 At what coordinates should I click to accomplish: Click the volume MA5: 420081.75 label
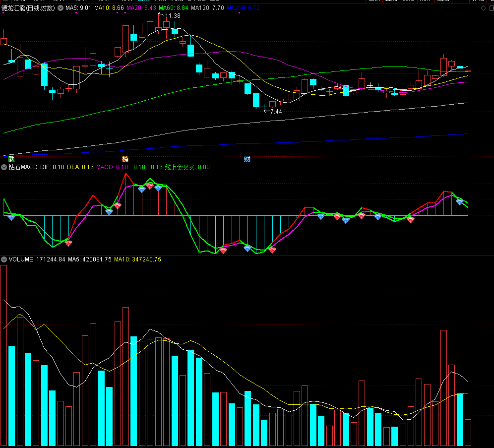click(x=90, y=259)
